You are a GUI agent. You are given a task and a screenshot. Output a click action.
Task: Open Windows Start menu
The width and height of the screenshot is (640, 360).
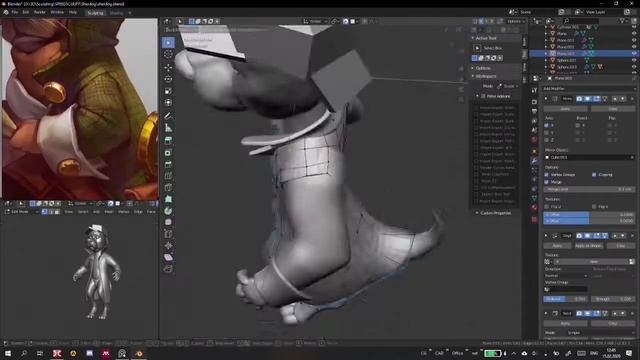pyautogui.click(x=7, y=353)
